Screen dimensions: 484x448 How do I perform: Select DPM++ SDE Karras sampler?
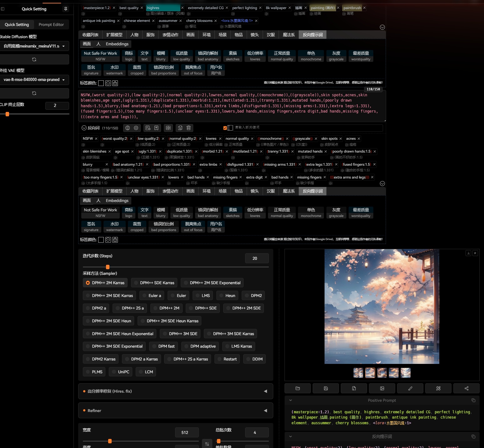tap(154, 283)
